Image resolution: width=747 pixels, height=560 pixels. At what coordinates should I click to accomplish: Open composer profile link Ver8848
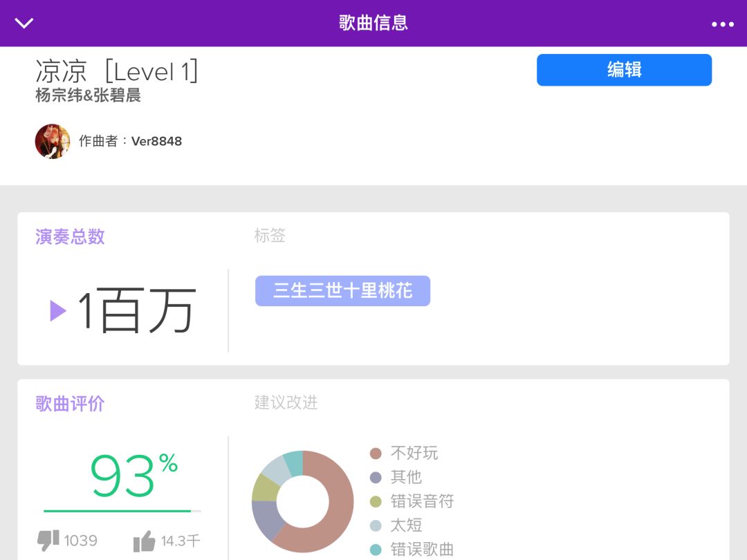[157, 142]
